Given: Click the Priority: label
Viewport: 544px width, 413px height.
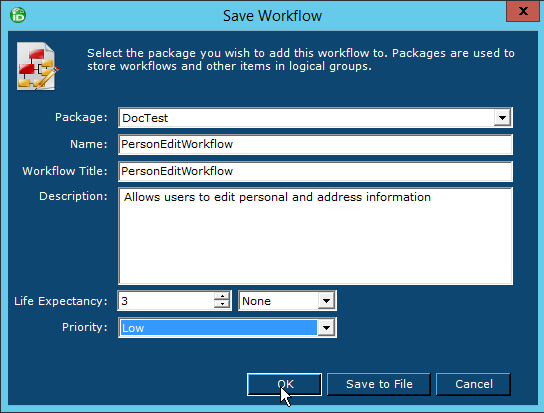Looking at the screenshot, I should (85, 327).
